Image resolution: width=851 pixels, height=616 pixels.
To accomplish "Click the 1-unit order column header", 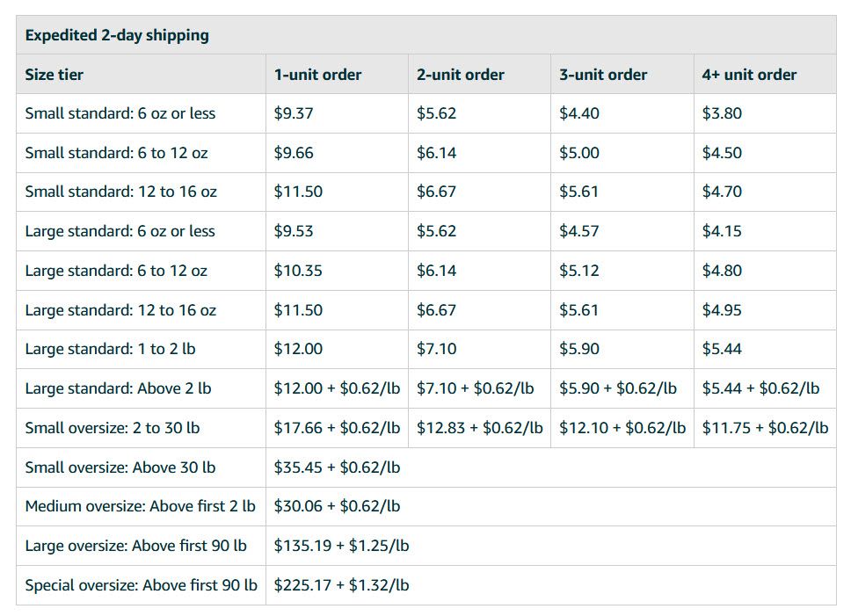I will (x=317, y=75).
